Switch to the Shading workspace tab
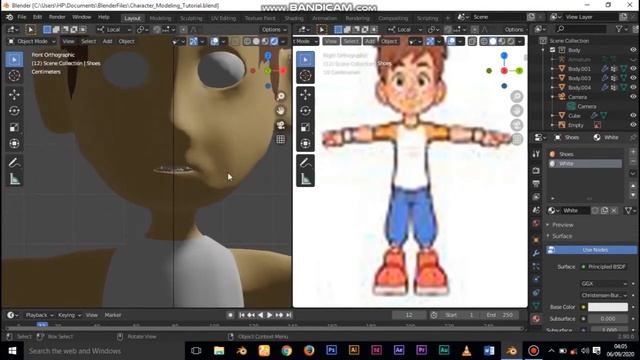This screenshot has height=360, width=640. pos(294,18)
